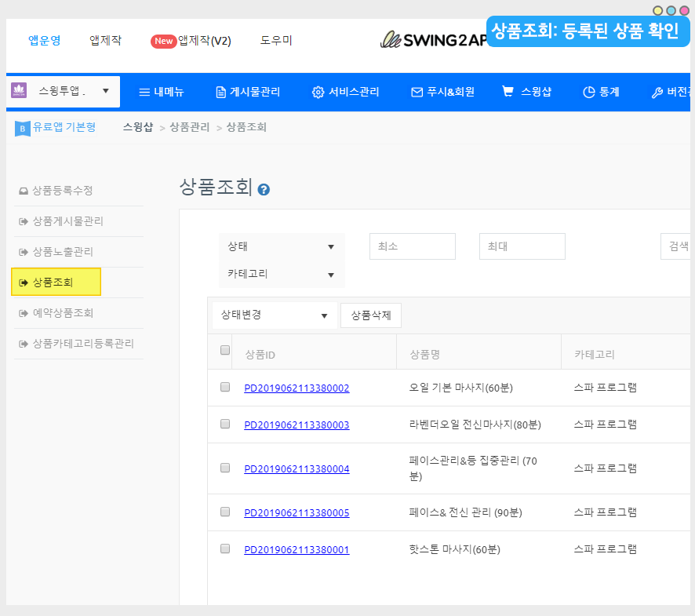Click the pie chart icon for 통계
This screenshot has width=695, height=616.
click(588, 92)
